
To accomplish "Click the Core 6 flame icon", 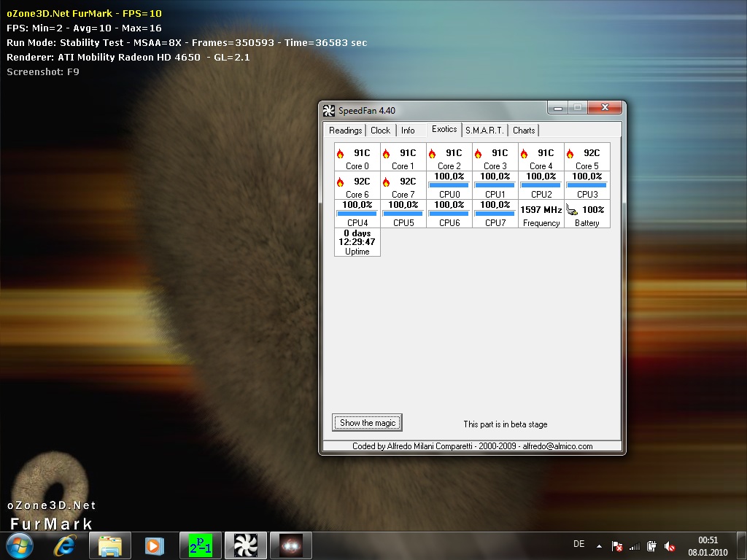I will pos(340,182).
